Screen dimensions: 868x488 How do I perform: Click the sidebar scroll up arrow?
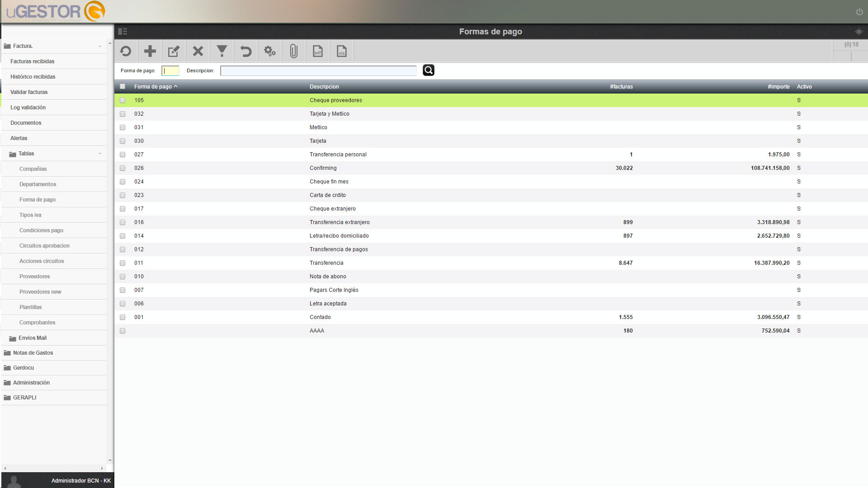click(x=110, y=43)
